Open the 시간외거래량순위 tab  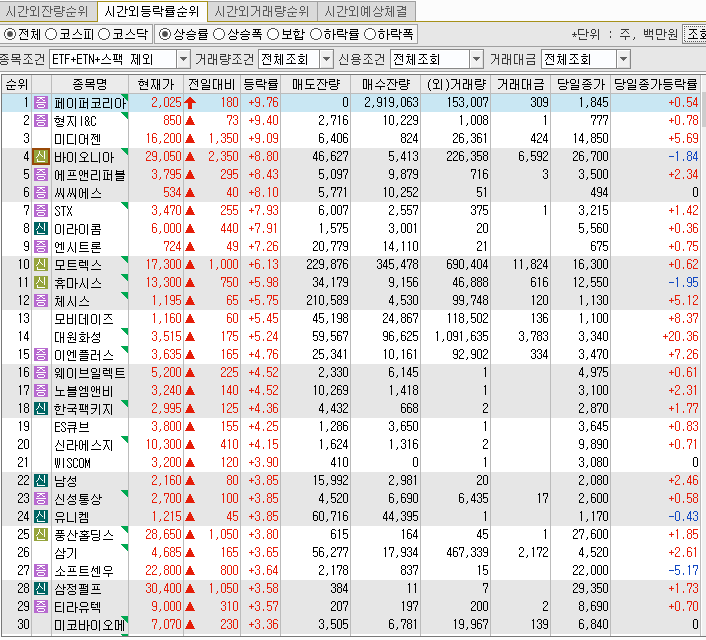262,11
